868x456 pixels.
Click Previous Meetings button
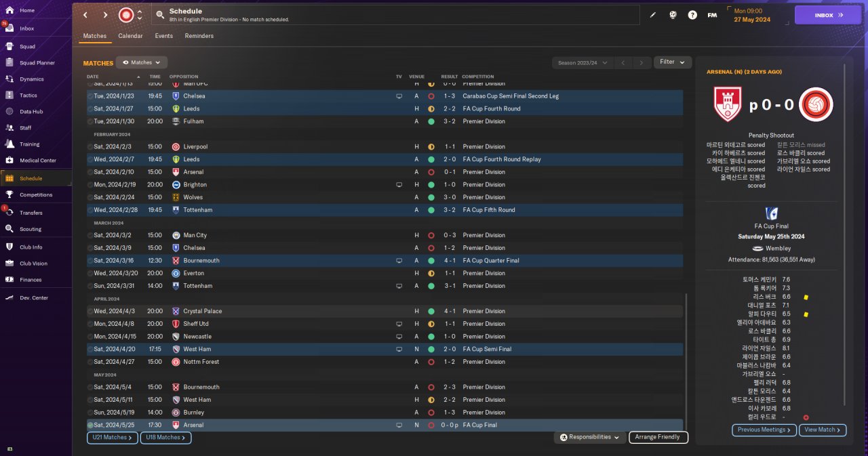click(x=764, y=430)
